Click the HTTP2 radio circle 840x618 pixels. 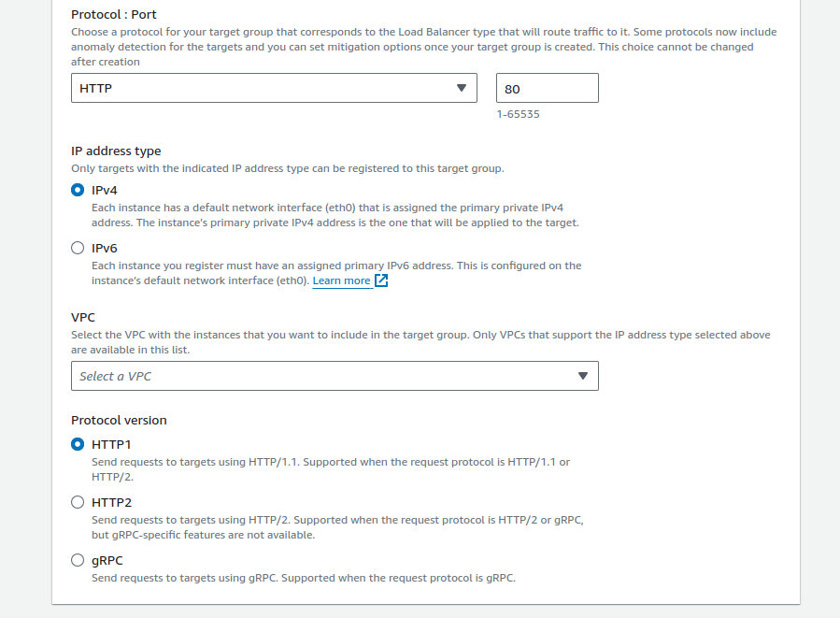tap(78, 502)
